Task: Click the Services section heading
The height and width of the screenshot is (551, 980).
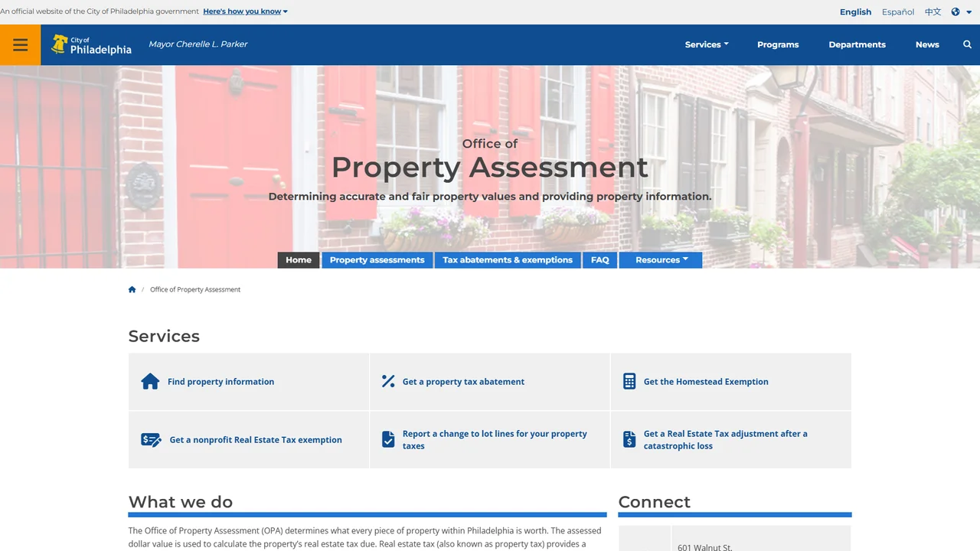Action: point(164,336)
